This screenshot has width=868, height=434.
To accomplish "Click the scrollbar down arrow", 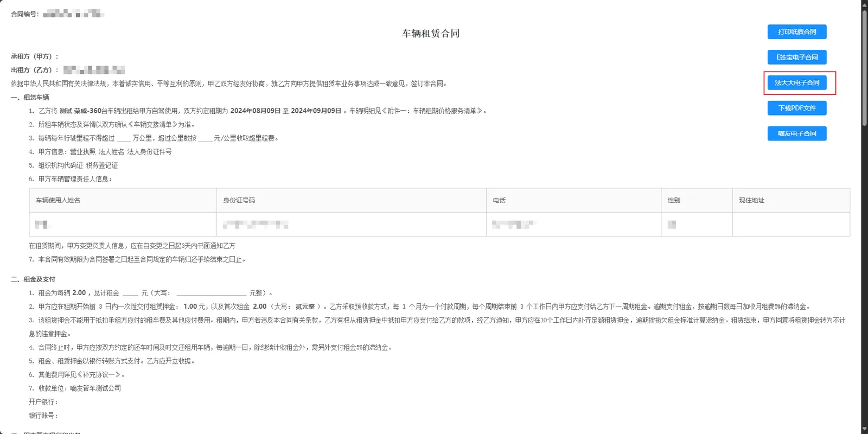I will point(865,430).
